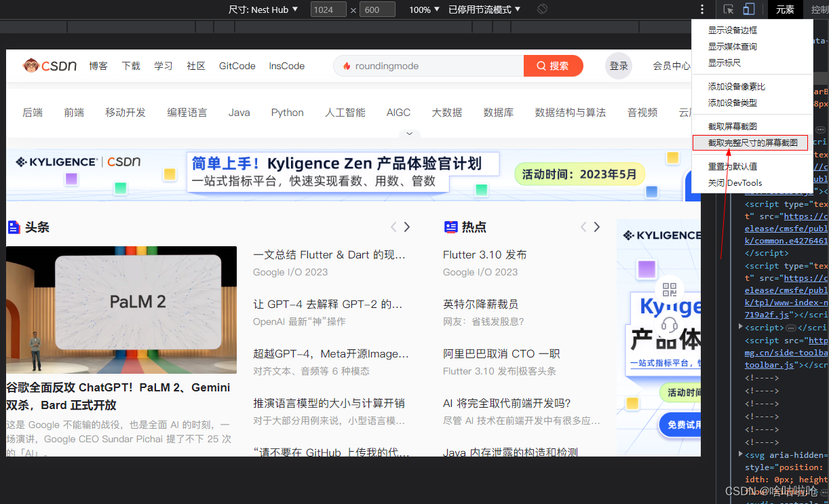Open the 博客 nav link
Viewport: 829px width, 504px height.
point(98,66)
